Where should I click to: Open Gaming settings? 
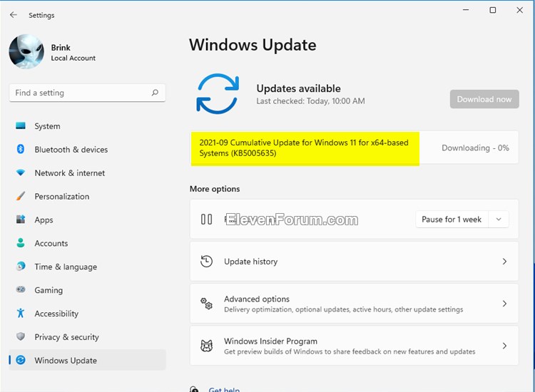[x=87, y=290]
